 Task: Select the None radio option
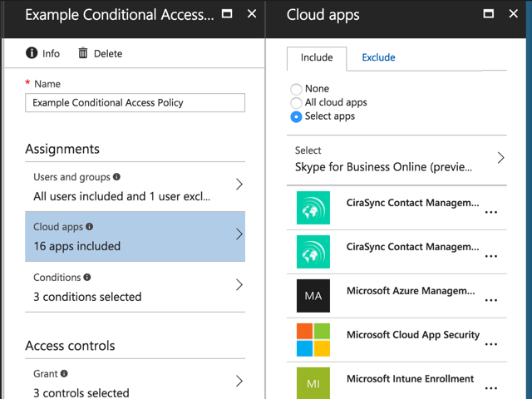tap(296, 89)
